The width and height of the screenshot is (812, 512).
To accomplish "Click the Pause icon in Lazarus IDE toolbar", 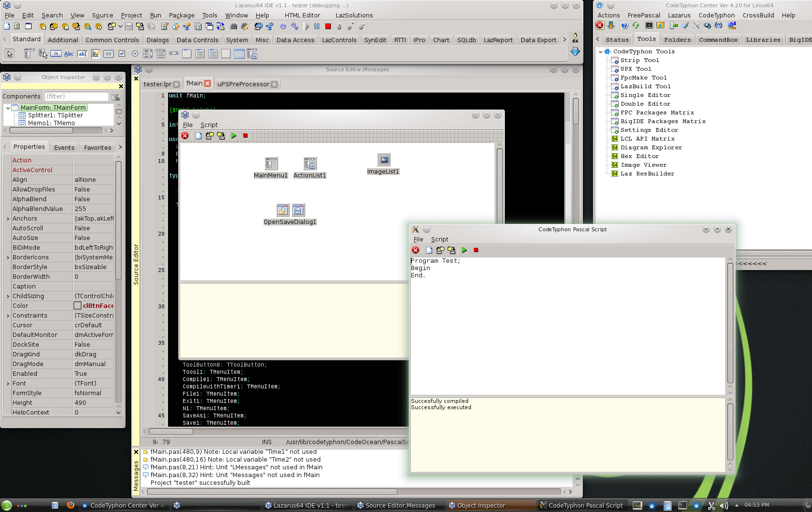I will coord(317,27).
